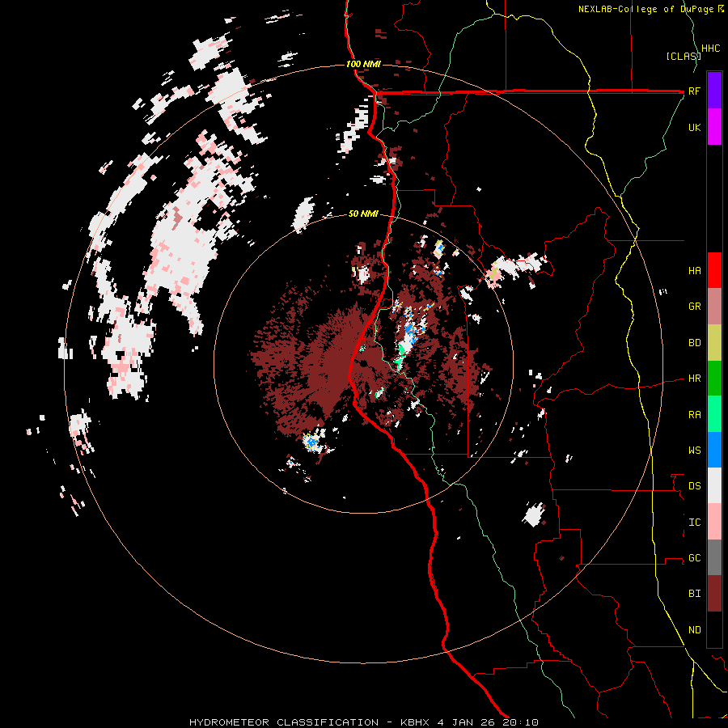Click the purple RF legend color swatch

[714, 90]
